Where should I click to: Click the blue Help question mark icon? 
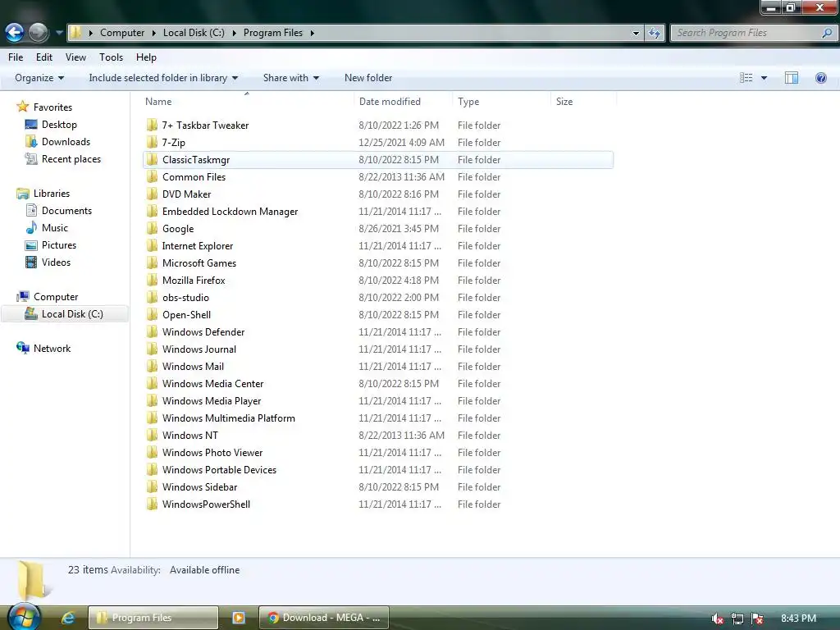(820, 78)
